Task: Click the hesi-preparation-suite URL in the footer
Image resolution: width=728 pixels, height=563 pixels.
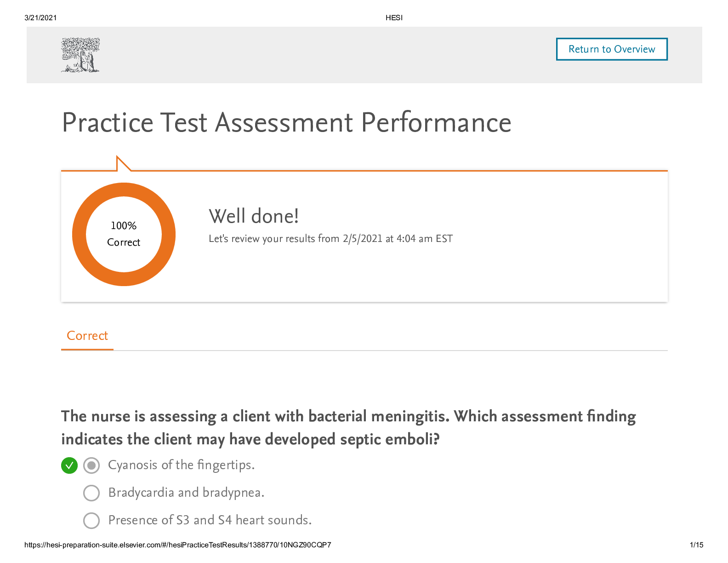Action: (x=177, y=545)
